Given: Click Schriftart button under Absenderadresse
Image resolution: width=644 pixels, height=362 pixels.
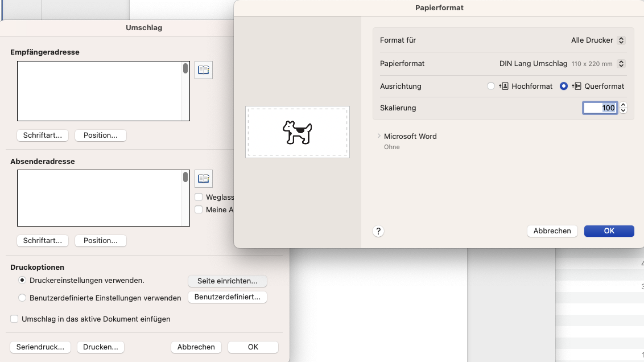Looking at the screenshot, I should click(x=43, y=240).
